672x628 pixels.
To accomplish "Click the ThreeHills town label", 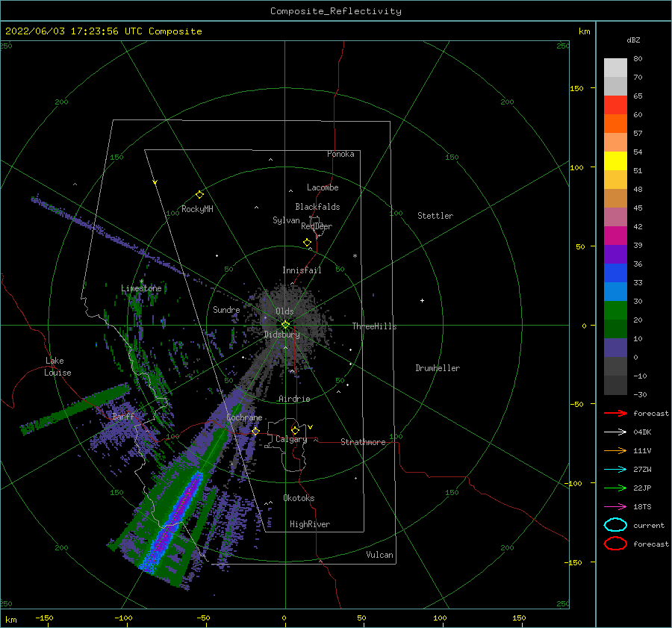I will 375,326.
